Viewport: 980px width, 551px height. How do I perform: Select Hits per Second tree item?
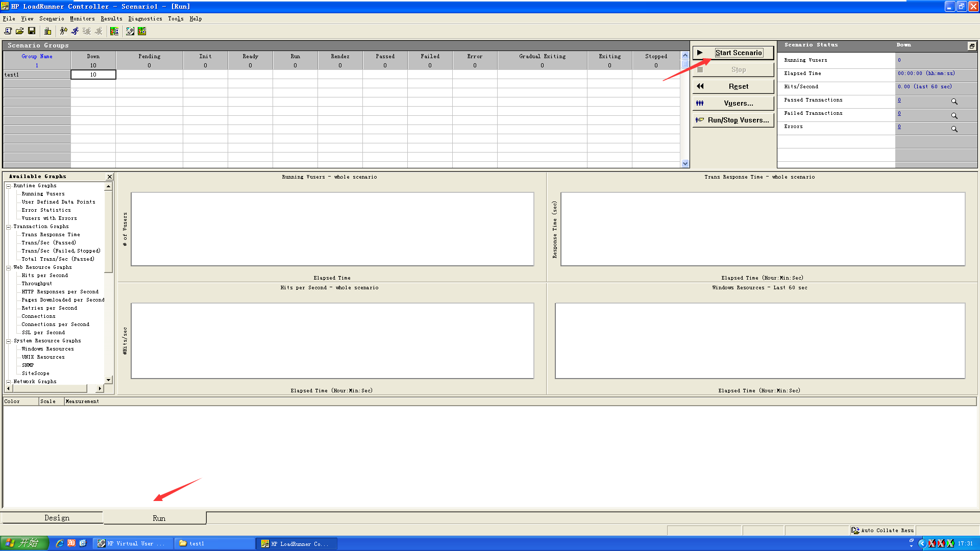[x=44, y=275]
